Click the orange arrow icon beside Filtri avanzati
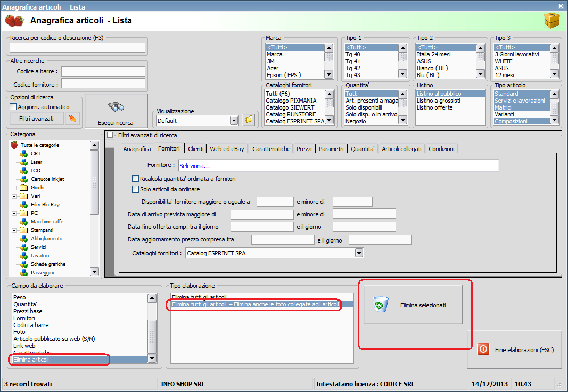The height and width of the screenshot is (392, 568). pyautogui.click(x=72, y=119)
